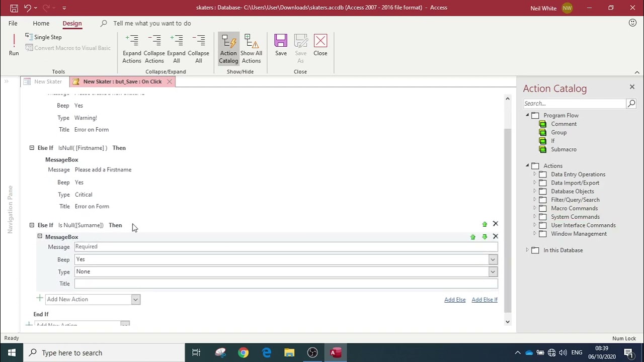The width and height of the screenshot is (644, 362).
Task: Close the Action Catalog pane
Action: tap(632, 87)
